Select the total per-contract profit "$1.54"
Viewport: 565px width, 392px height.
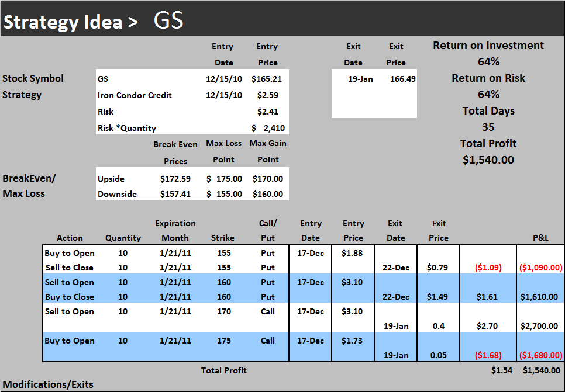(x=502, y=370)
